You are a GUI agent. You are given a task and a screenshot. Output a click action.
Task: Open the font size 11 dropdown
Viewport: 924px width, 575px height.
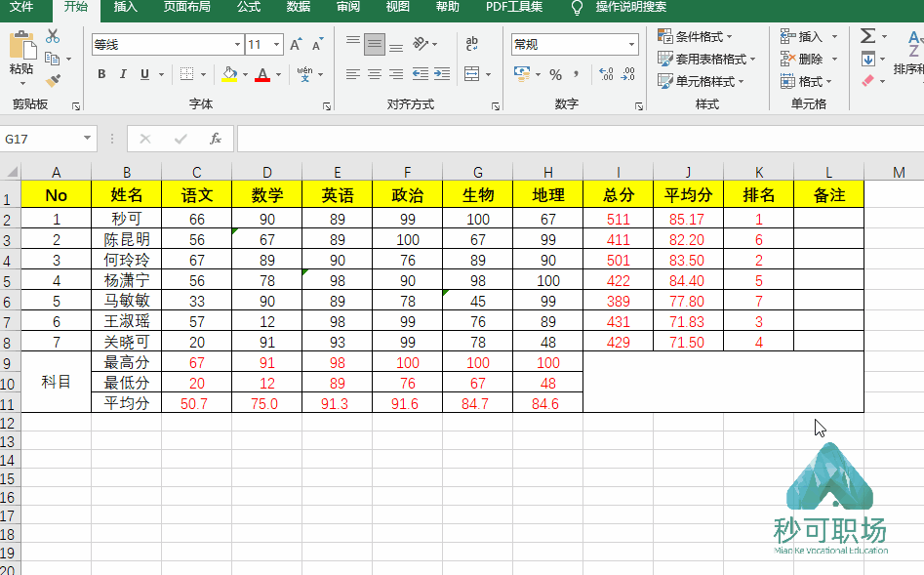[276, 45]
